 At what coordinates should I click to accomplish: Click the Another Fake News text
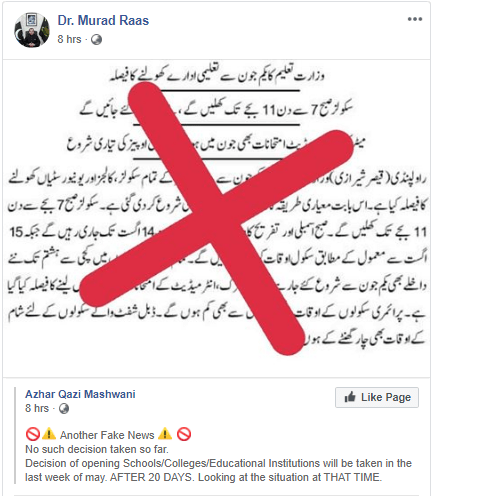(x=107, y=435)
